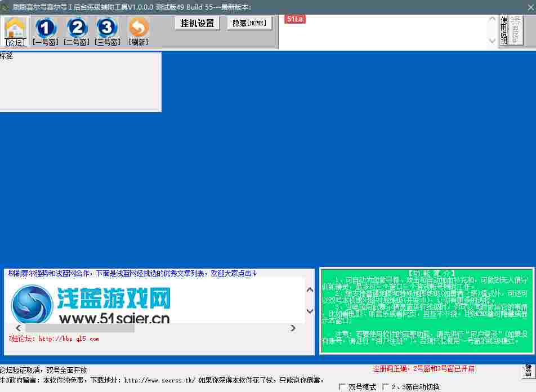Switch to window 2 (二号窗) icon

tap(77, 31)
